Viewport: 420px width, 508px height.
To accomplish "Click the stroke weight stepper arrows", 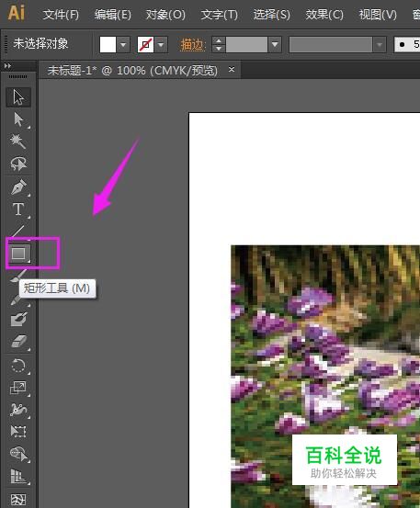I will (x=219, y=44).
